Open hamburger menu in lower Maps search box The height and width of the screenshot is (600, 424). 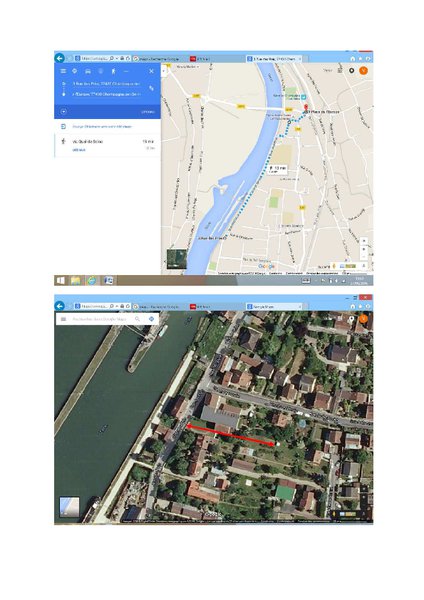click(64, 319)
